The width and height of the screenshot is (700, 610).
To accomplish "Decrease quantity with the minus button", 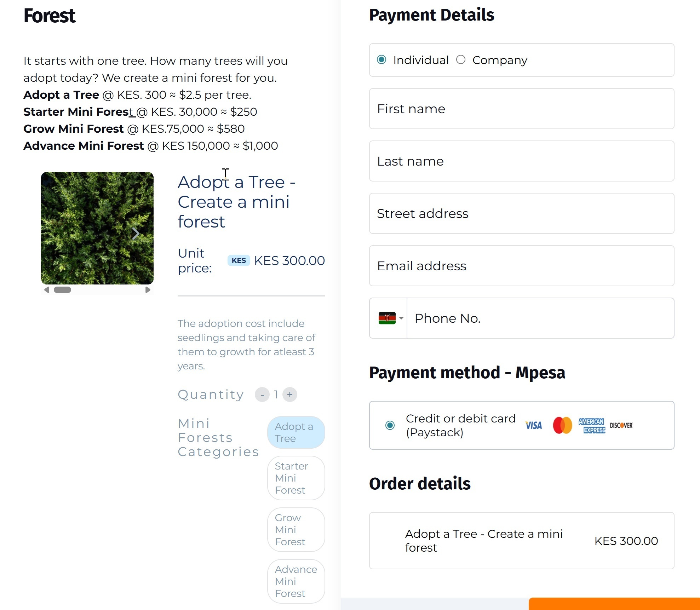I will (x=263, y=395).
